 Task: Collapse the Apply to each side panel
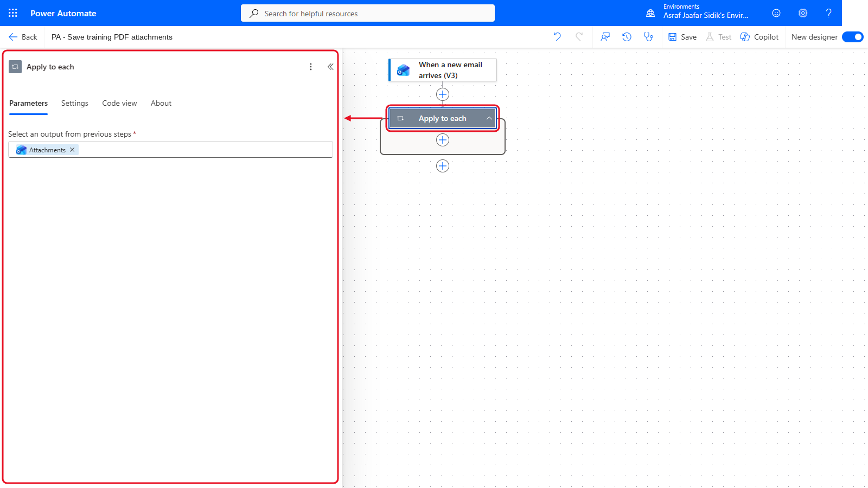330,67
